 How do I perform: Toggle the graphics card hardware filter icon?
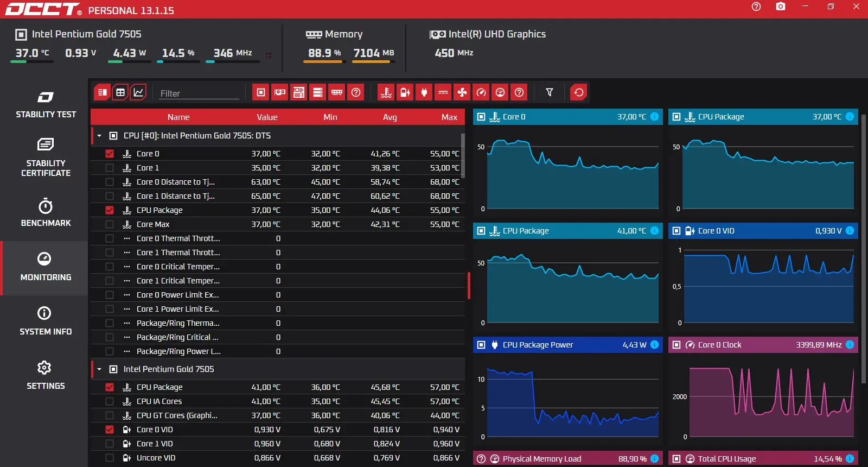[x=280, y=92]
